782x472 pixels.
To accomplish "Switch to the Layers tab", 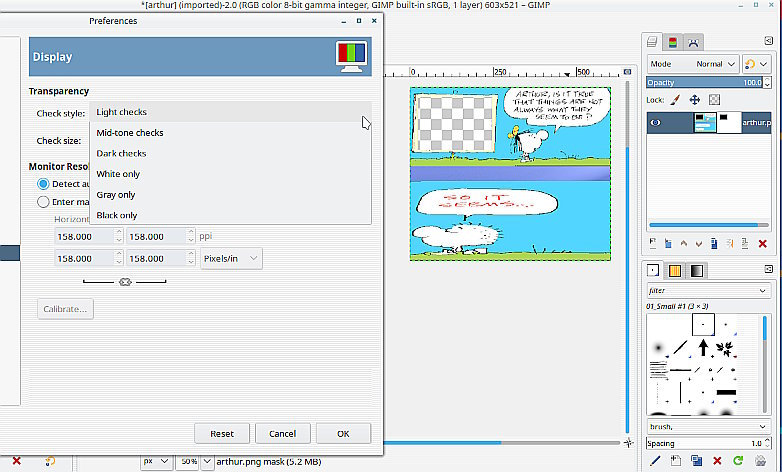I will tap(652, 42).
